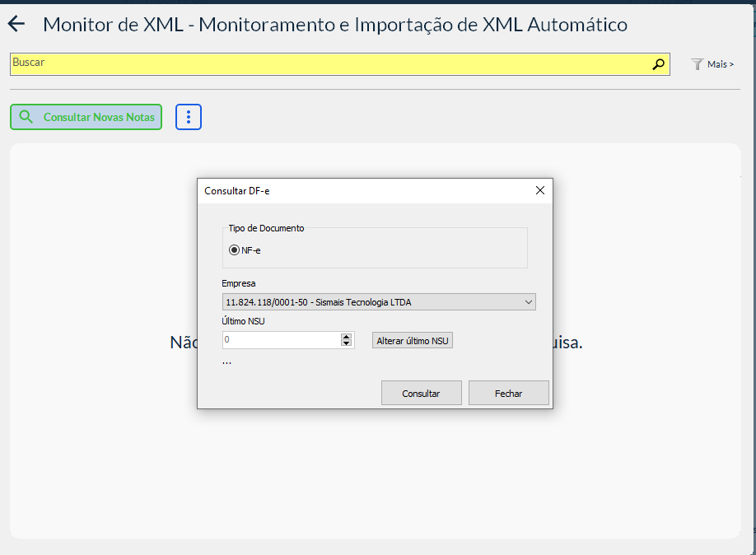Close the Consultar DF-e dialog
Image resolution: width=756 pixels, height=555 pixels.
pos(539,190)
